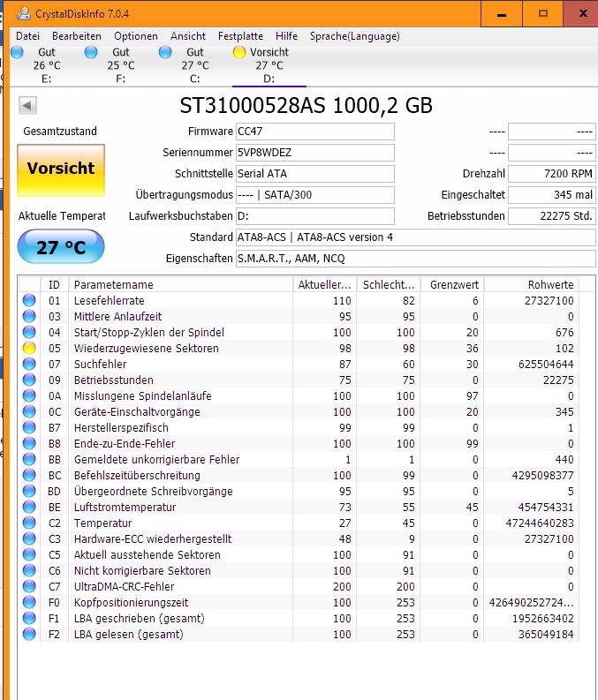This screenshot has width=598, height=700.
Task: Click status icon for Übergeordnete Schreibvorgänge
Action: click(29, 491)
